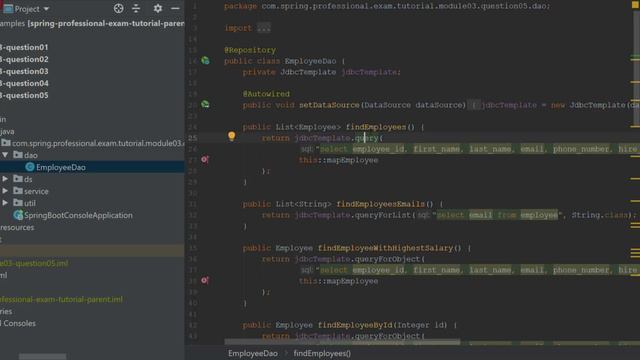The height and width of the screenshot is (360, 640).
Task: Click the Spring bean gutter icon beside EmployeeDao class
Action: click(205, 61)
